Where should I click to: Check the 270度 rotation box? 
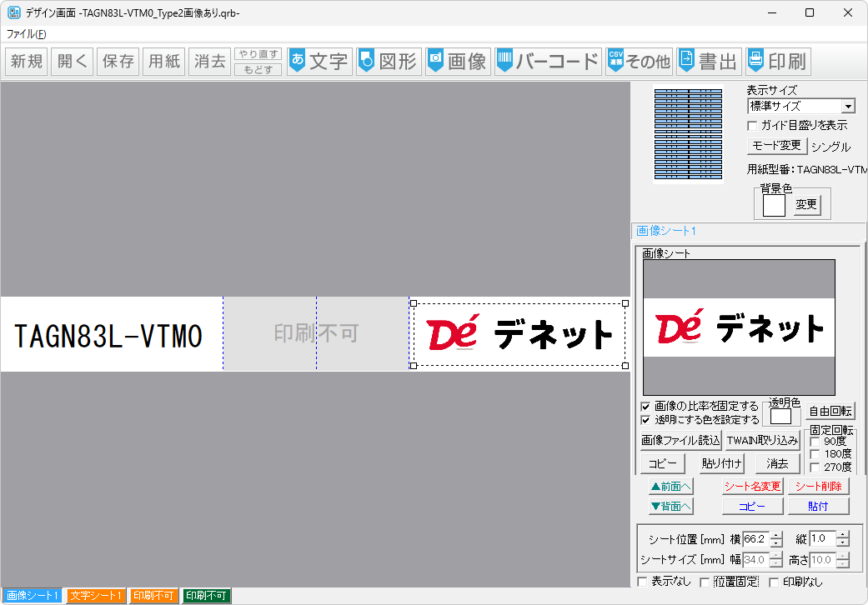(x=815, y=467)
